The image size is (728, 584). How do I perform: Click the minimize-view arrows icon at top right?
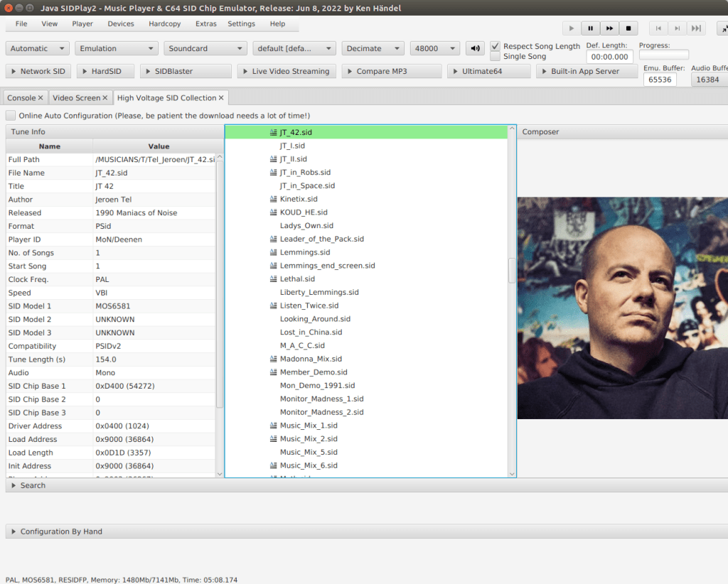(x=722, y=28)
